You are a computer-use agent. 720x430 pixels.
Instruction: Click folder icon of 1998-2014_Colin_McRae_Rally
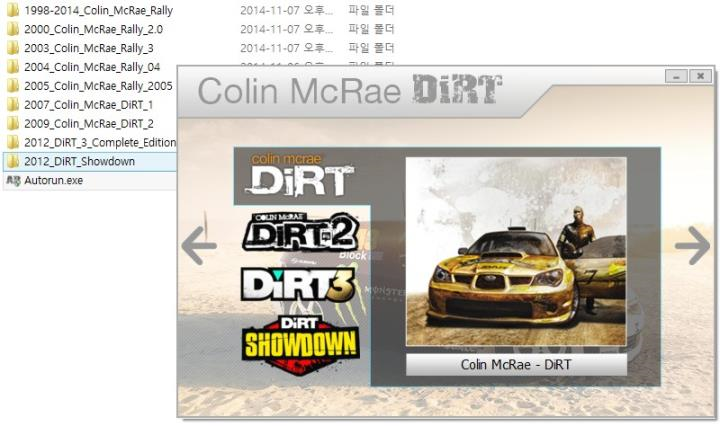(13, 10)
